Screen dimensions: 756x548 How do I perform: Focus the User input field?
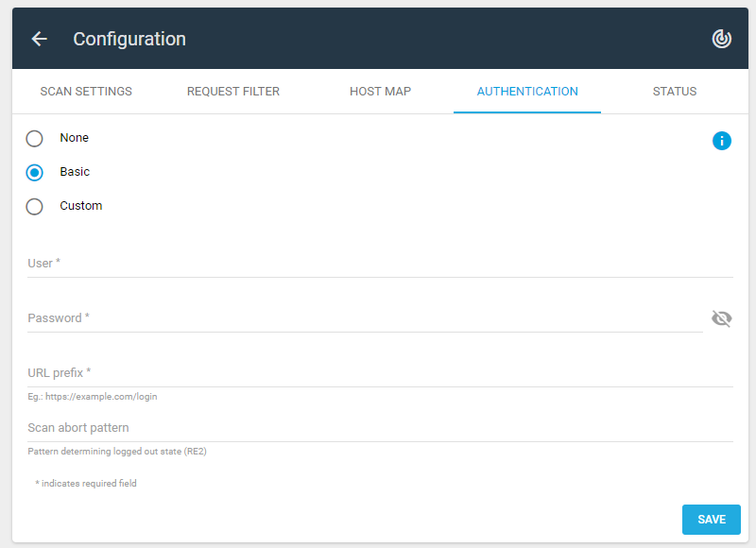(x=380, y=264)
